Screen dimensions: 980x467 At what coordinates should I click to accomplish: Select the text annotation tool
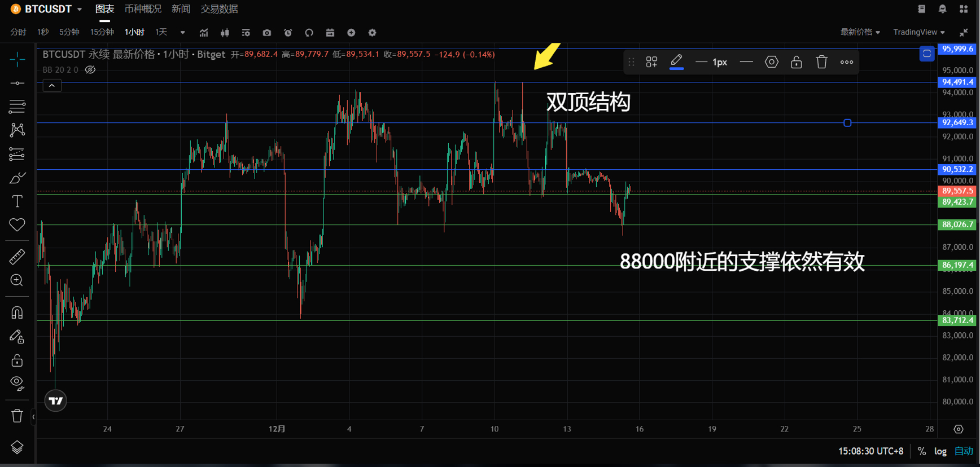pyautogui.click(x=17, y=201)
